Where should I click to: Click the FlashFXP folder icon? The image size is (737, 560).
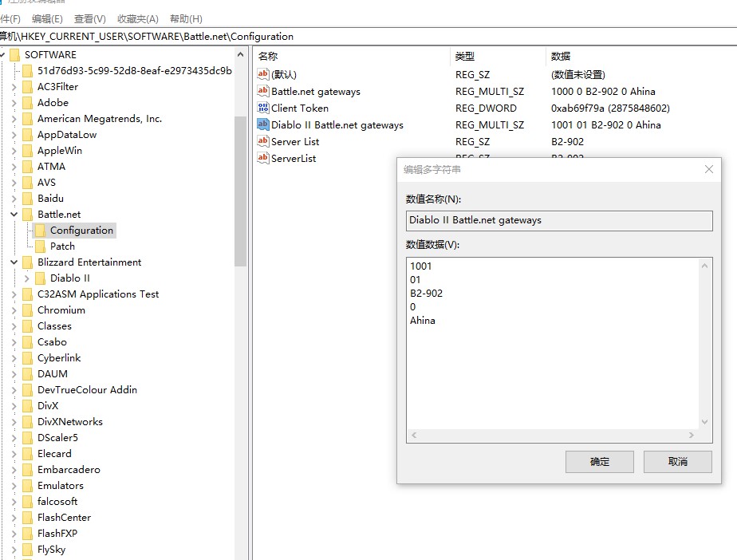[x=28, y=534]
